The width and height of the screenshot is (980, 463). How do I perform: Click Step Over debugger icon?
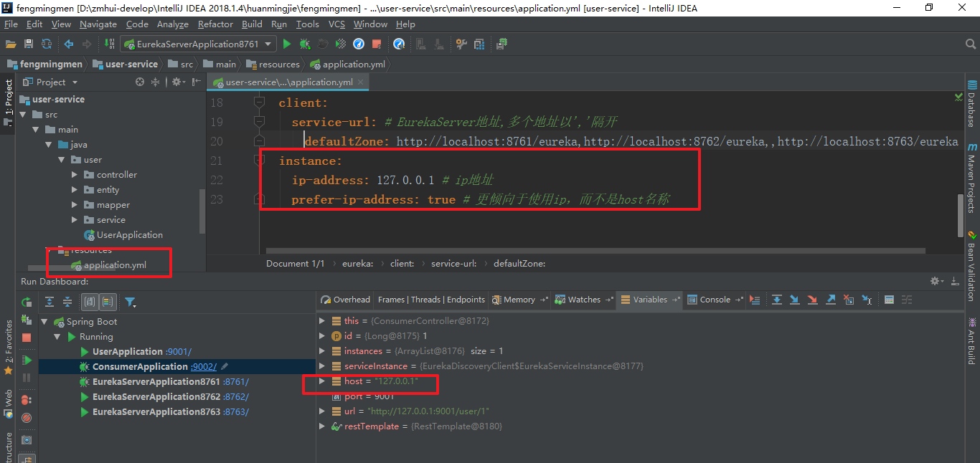776,300
